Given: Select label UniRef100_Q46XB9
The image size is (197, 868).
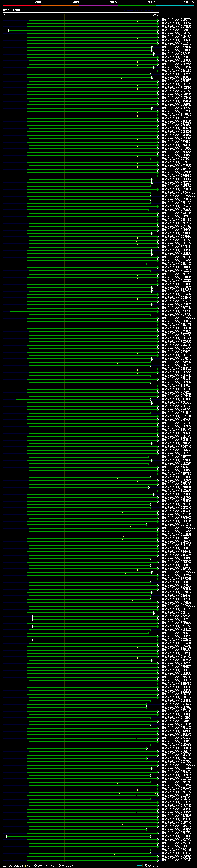Looking at the screenshot, I should 176,511.
